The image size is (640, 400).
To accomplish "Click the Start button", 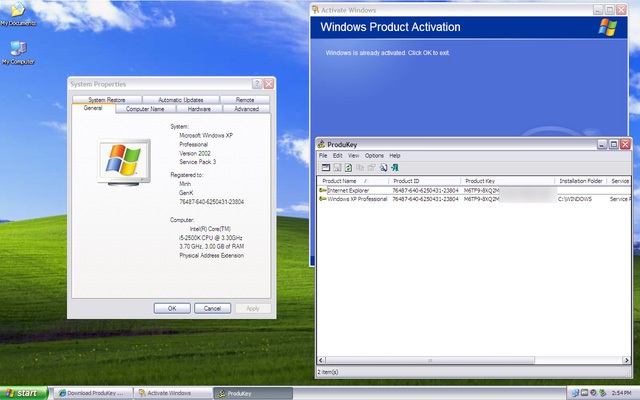I will (x=24, y=393).
